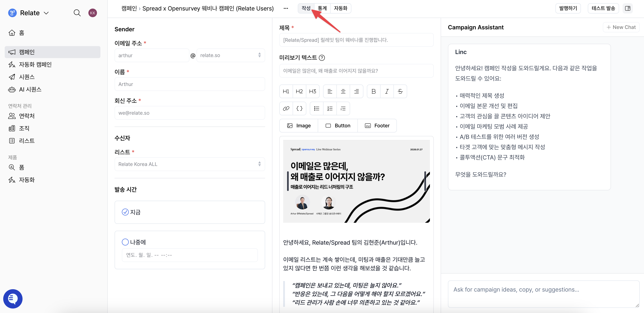The width and height of the screenshot is (644, 313).
Task: Open the relate.so domain dropdown
Action: 230,55
